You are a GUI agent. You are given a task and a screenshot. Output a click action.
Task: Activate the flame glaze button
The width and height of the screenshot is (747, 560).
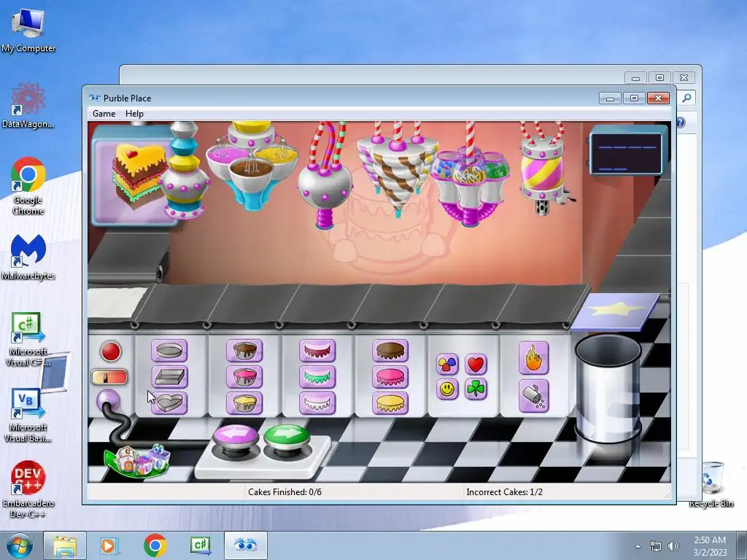coord(533,358)
